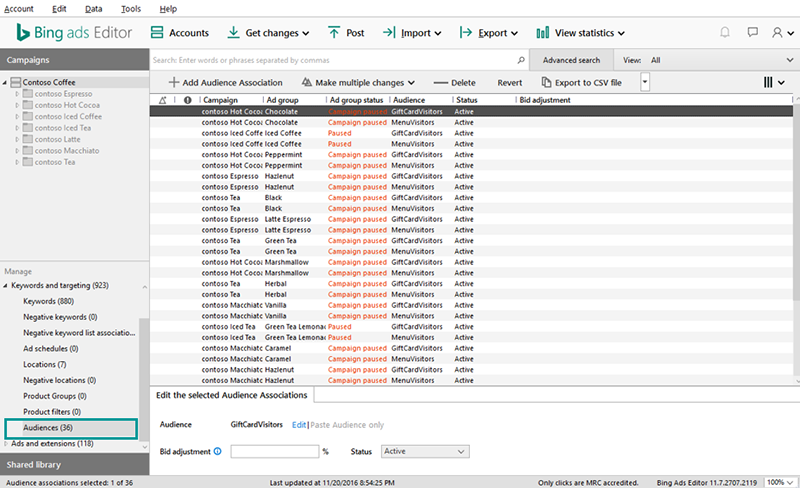Expand the contoso Iced Tea campaign node
The height and width of the screenshot is (488, 800).
[17, 128]
